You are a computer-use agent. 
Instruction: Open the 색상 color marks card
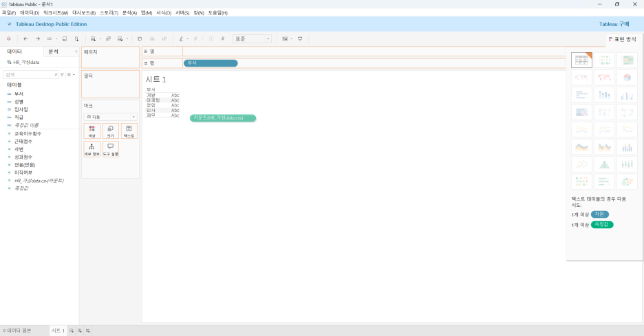coord(92,131)
